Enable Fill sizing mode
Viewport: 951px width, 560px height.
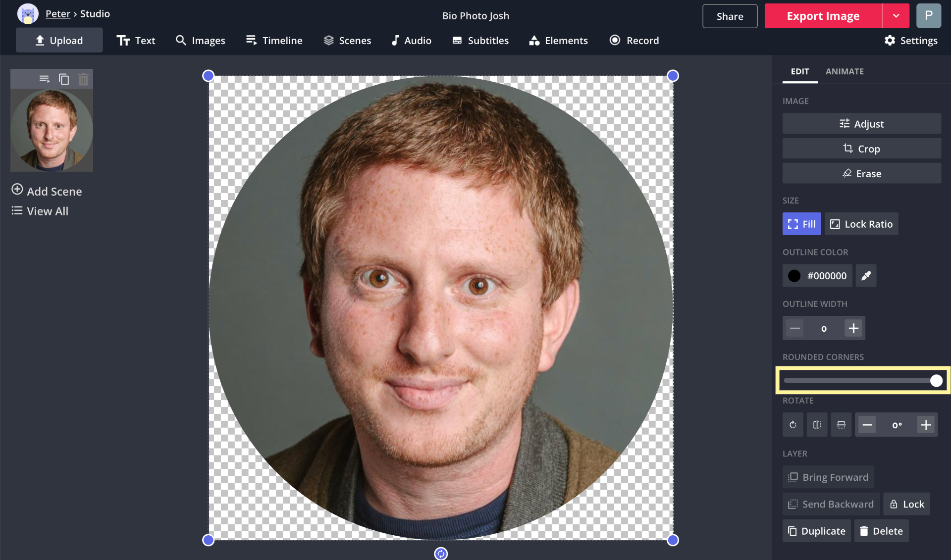801,223
